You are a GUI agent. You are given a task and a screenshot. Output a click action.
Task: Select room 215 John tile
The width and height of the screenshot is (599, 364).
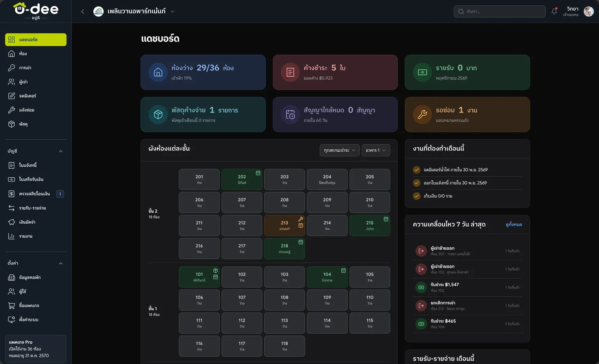click(370, 225)
